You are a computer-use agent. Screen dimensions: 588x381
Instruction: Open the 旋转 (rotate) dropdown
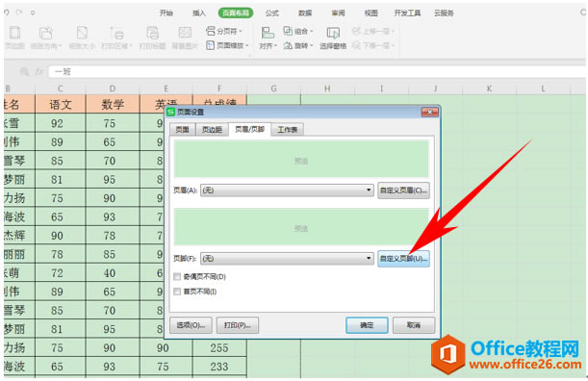pyautogui.click(x=298, y=45)
